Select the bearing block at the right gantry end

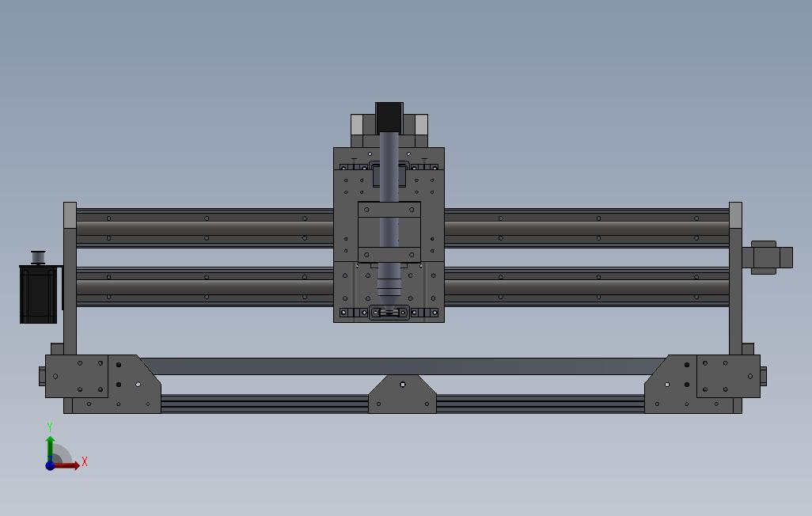767,257
